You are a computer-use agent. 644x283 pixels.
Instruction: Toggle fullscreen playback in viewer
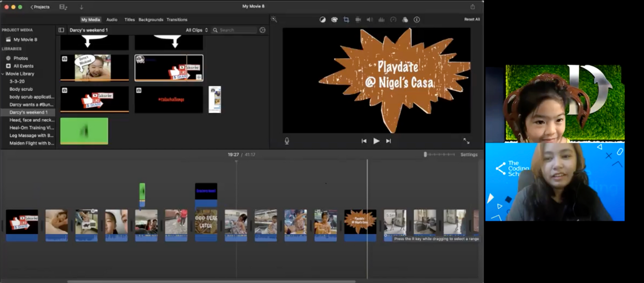[x=466, y=141]
